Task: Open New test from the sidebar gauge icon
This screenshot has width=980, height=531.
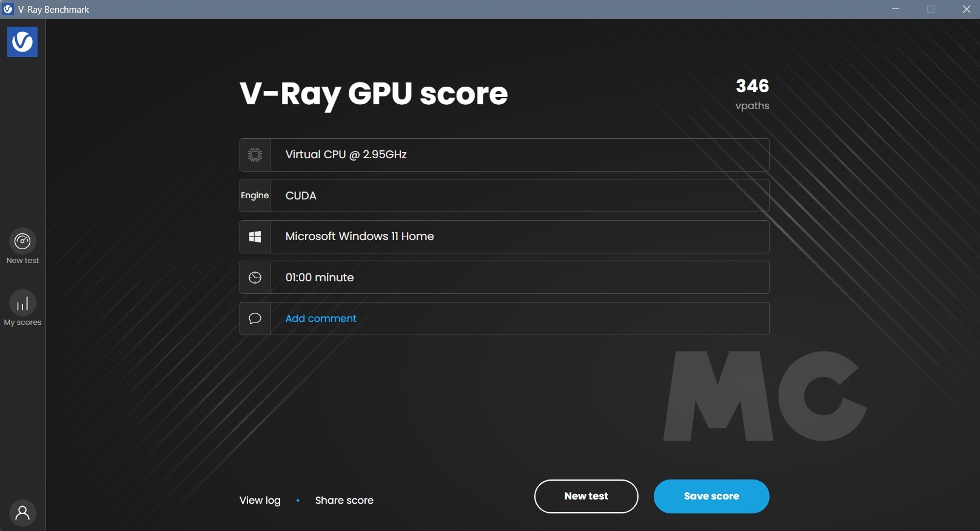Action: pos(22,241)
